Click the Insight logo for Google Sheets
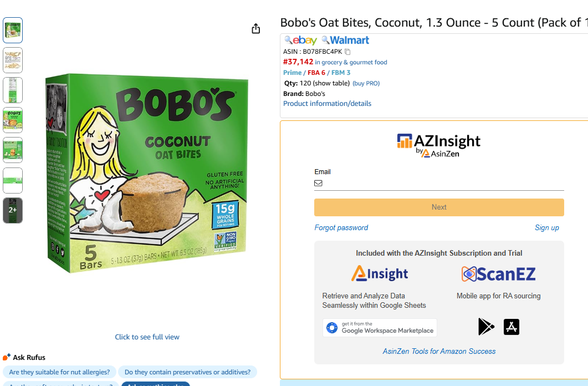The height and width of the screenshot is (386, 588). (x=380, y=273)
